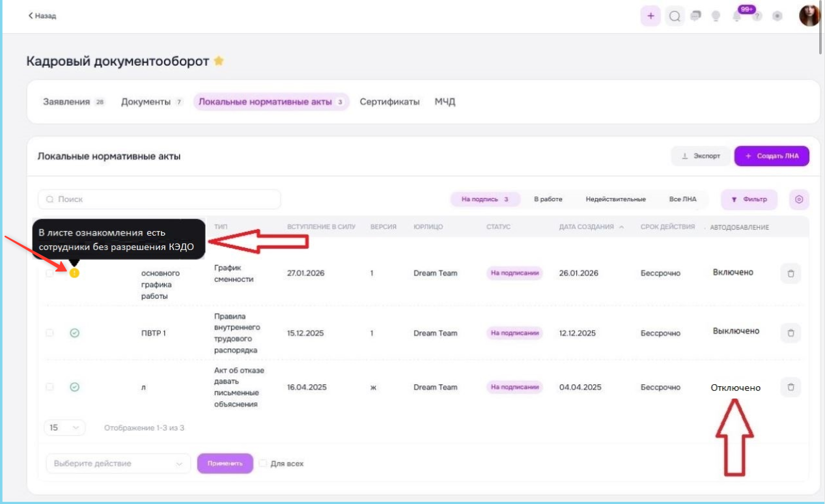Image resolution: width=825 pixels, height=504 pixels.
Task: Click the lightbulb ideas icon
Action: click(x=716, y=16)
